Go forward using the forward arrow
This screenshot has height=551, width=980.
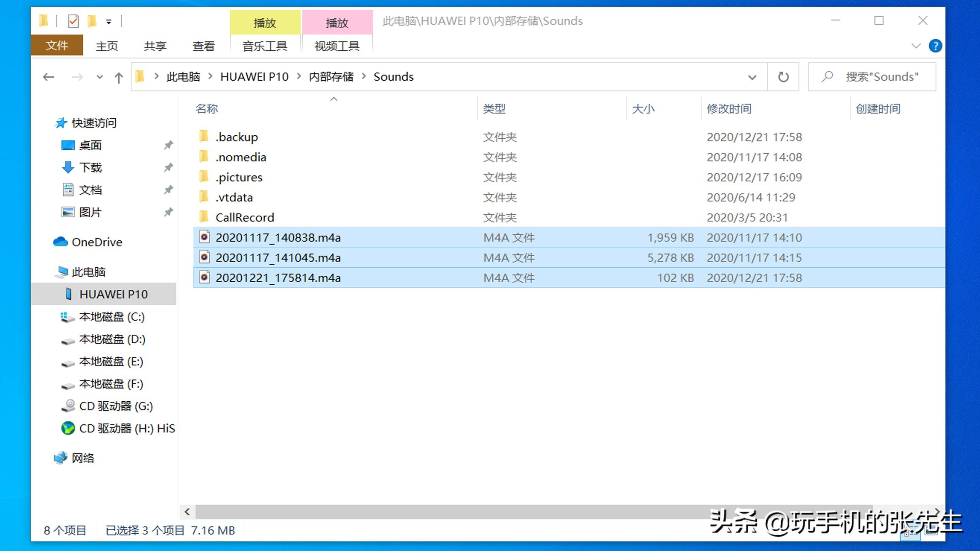click(77, 77)
